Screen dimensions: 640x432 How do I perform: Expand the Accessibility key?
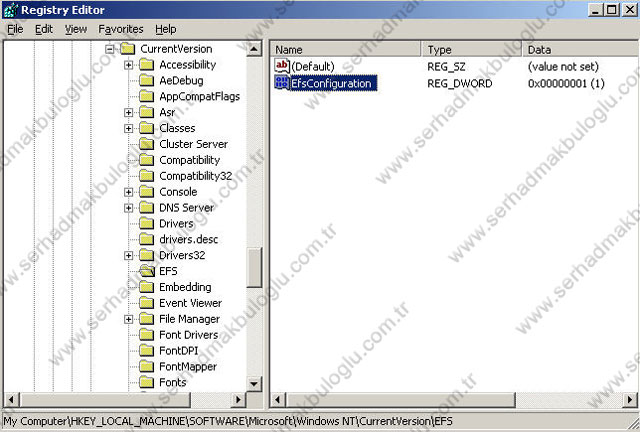click(129, 65)
